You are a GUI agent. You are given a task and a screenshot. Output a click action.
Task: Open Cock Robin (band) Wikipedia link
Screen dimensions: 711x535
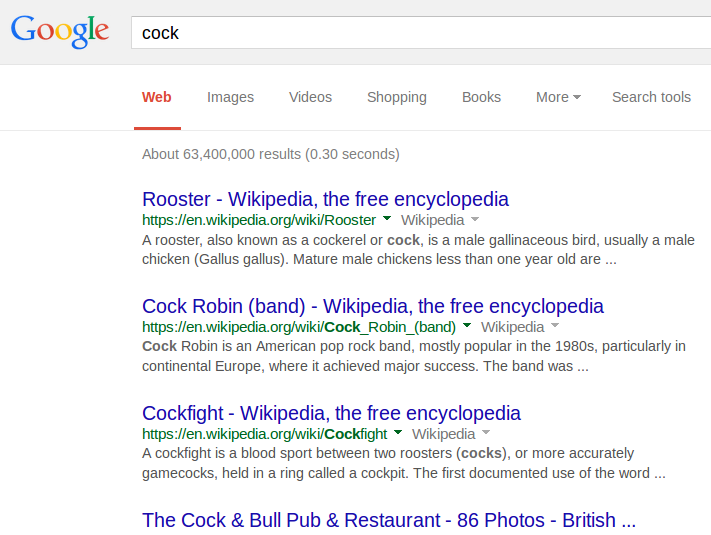(373, 306)
